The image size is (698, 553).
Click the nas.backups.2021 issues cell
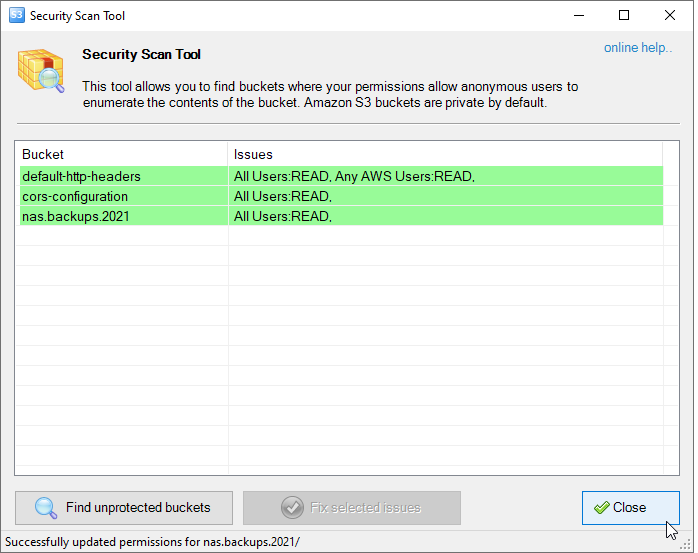446,216
